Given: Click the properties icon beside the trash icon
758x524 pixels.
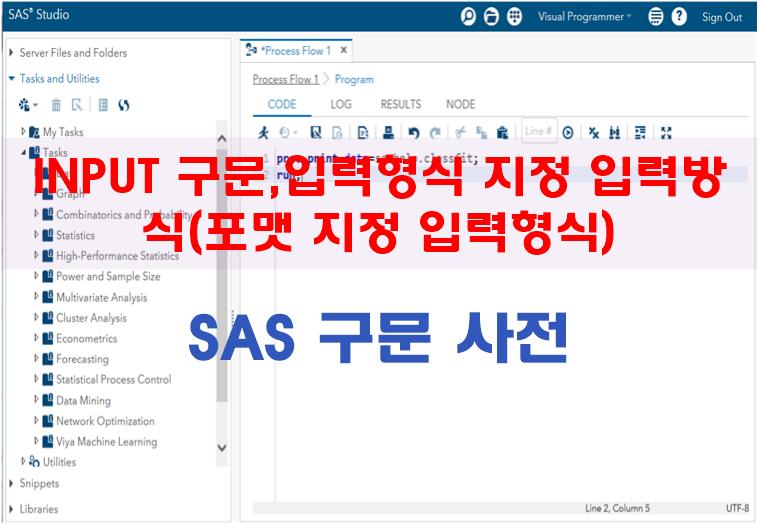Looking at the screenshot, I should pyautogui.click(x=77, y=104).
